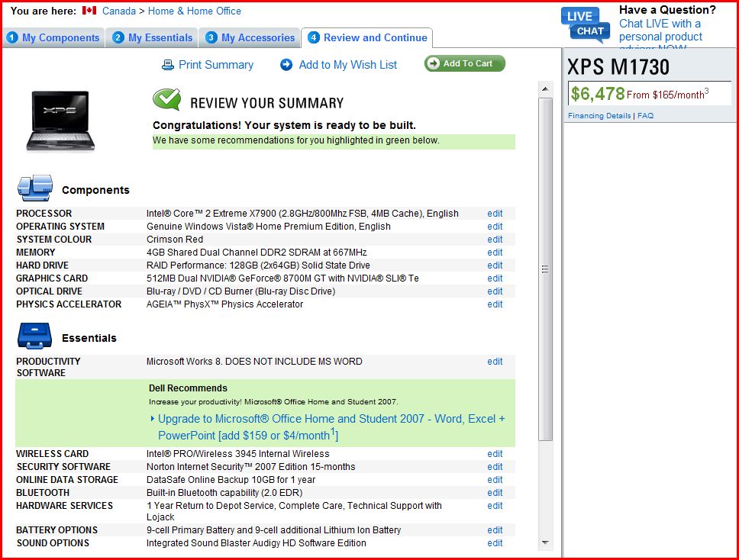
Task: Edit the Graphics Card selection
Action: [x=495, y=278]
